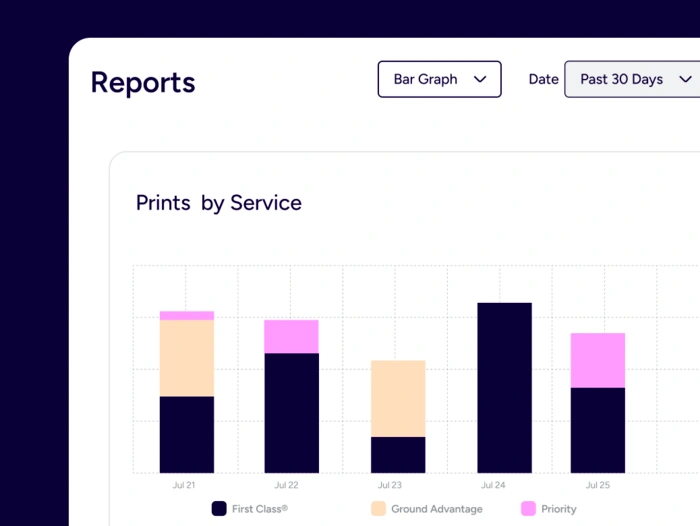Click the Reports page heading
The image size is (700, 526).
pyautogui.click(x=143, y=82)
